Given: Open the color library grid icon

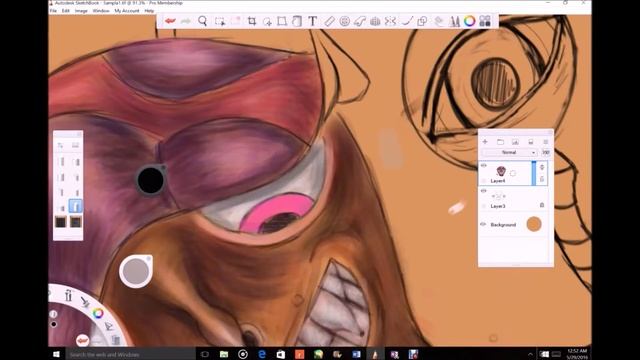Looking at the screenshot, I should pyautogui.click(x=485, y=21).
